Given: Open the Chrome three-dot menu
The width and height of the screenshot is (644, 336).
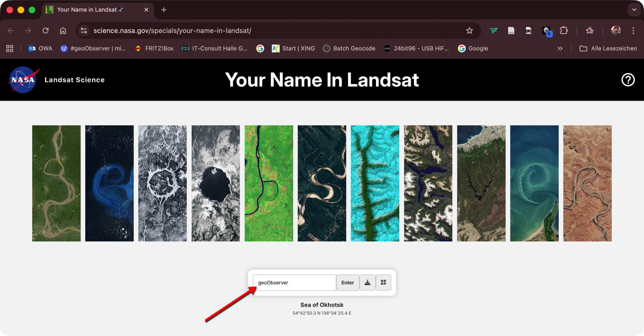Looking at the screenshot, I should click(633, 31).
